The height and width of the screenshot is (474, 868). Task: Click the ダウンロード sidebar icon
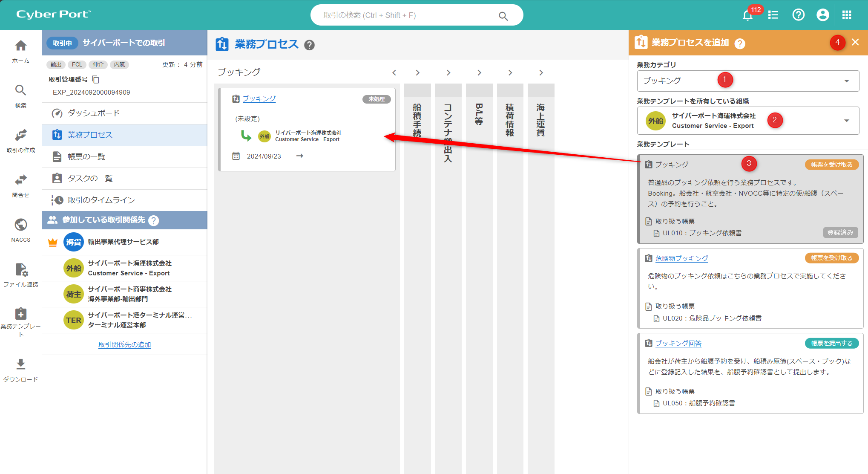tap(20, 369)
